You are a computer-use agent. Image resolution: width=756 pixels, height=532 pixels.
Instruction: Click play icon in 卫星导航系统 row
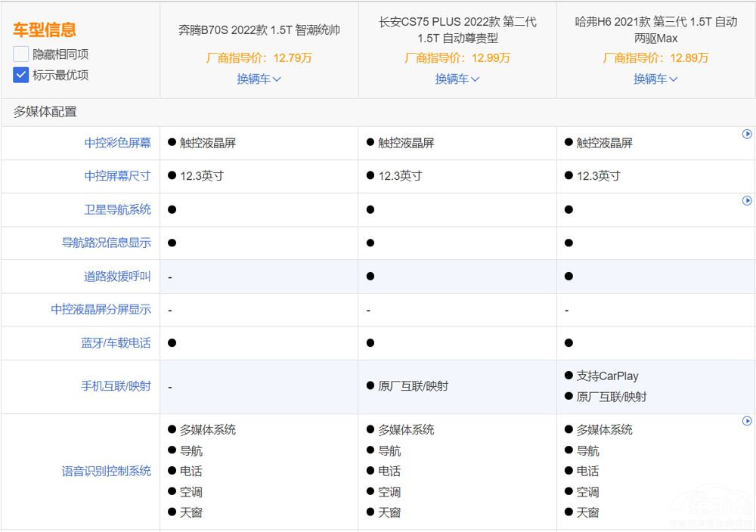click(x=747, y=200)
